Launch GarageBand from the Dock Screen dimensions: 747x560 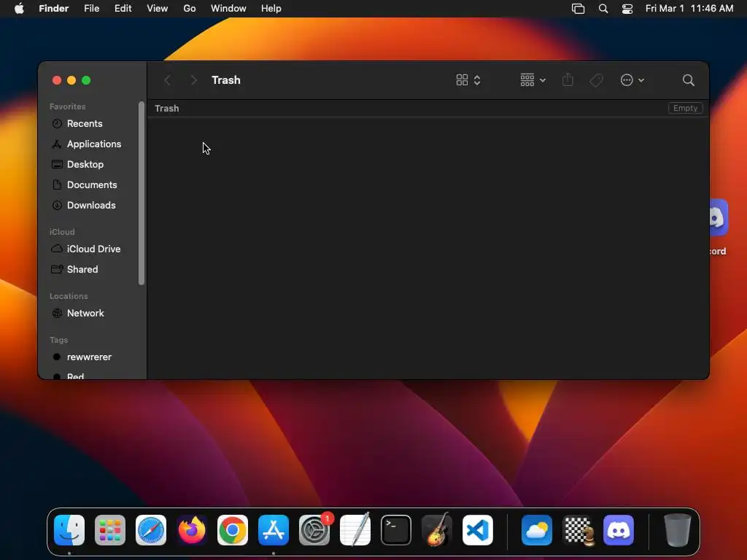[x=437, y=530]
